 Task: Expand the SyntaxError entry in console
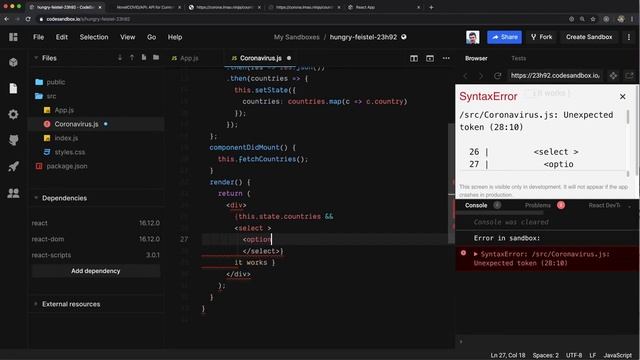coord(476,254)
